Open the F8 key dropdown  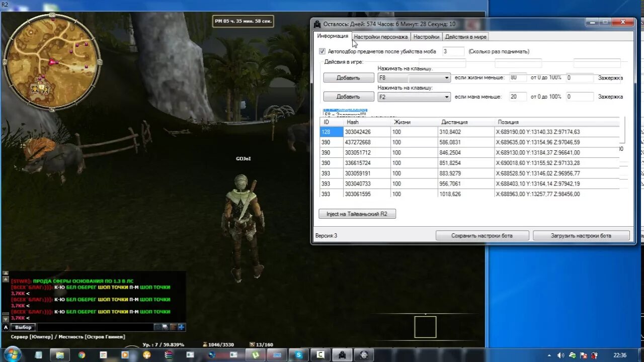coord(414,78)
